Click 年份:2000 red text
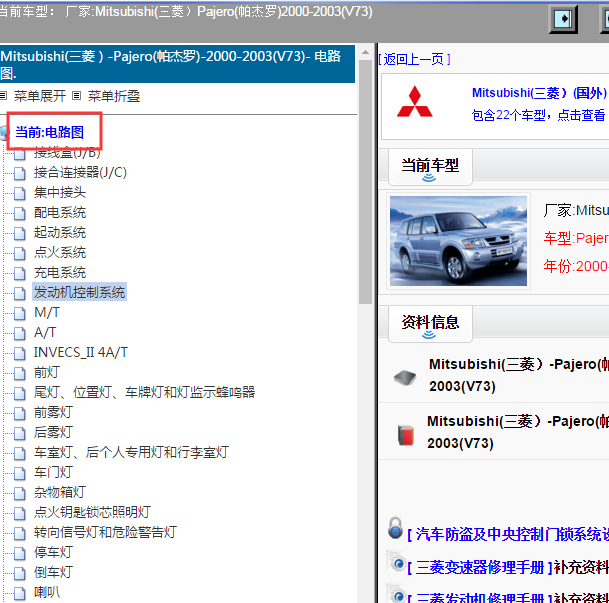This screenshot has height=603, width=609. [x=576, y=266]
